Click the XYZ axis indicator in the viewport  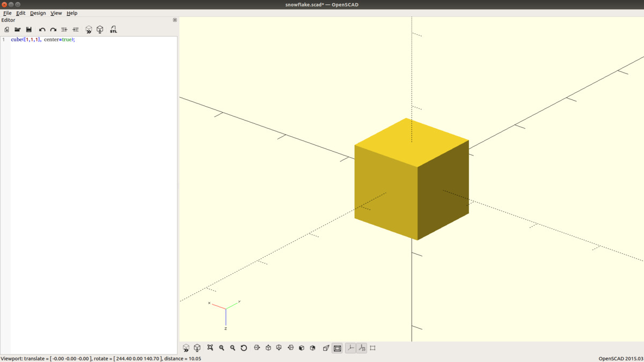tap(225, 315)
